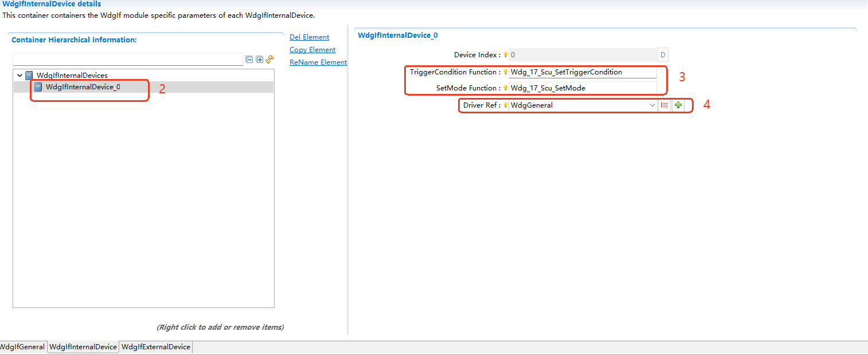Image resolution: width=868 pixels, height=355 pixels.
Task: Toggle the key icon beside Device Index
Action: coord(506,54)
